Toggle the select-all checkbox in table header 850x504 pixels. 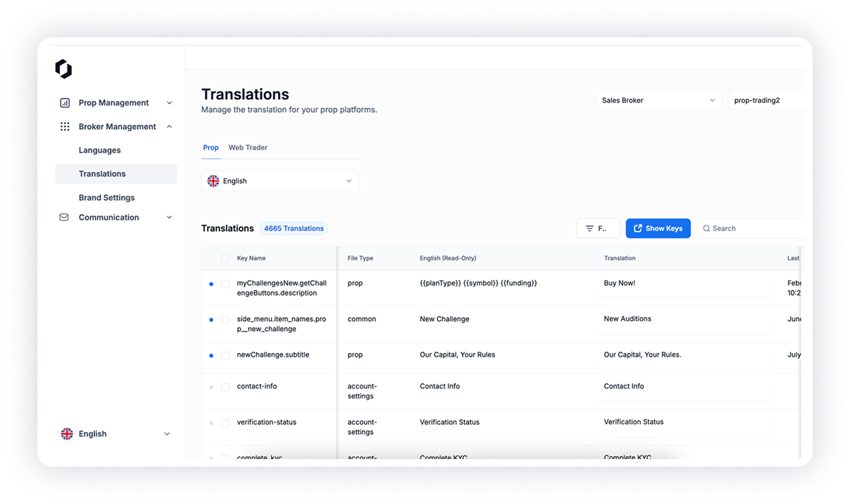pos(225,258)
